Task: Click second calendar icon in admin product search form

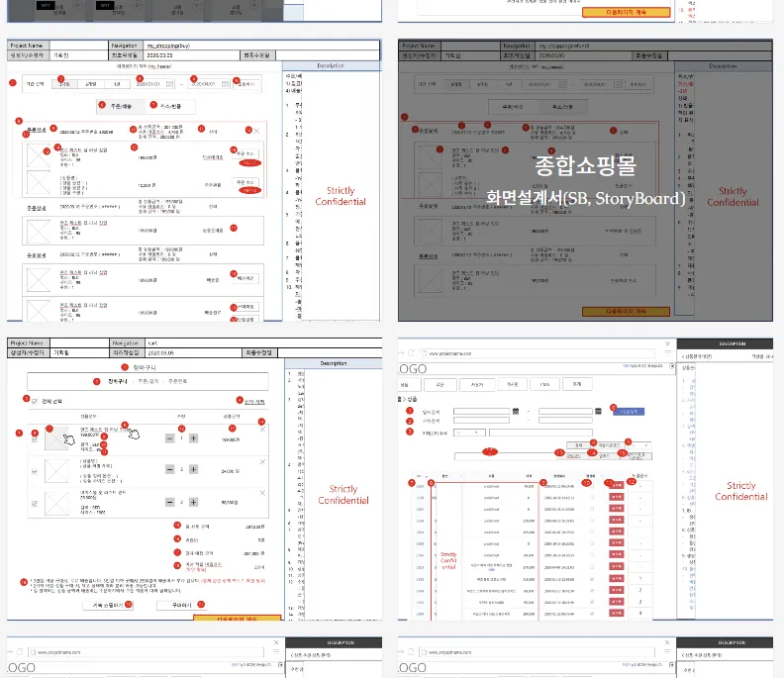Action: 598,411
